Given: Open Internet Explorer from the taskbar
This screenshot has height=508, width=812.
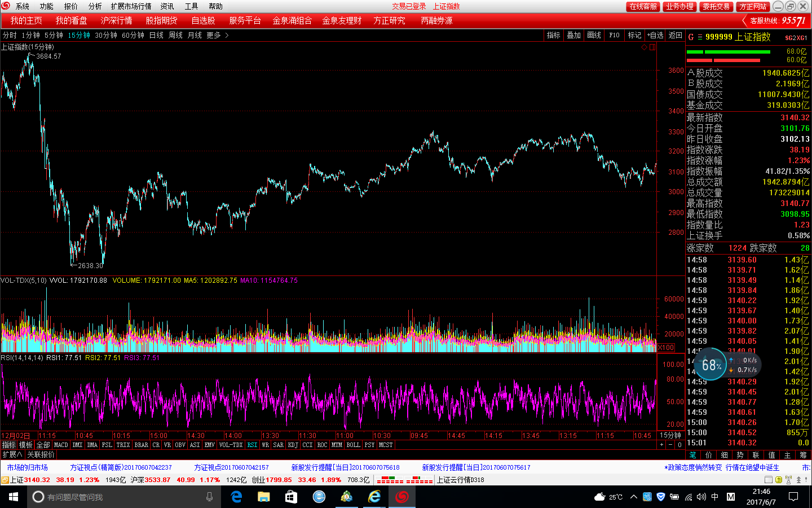Looking at the screenshot, I should point(374,497).
